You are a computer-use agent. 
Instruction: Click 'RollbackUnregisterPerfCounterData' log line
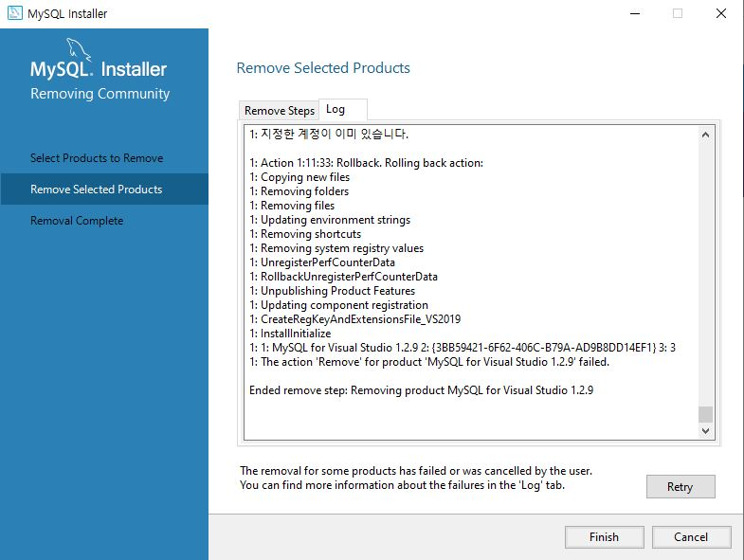343,277
